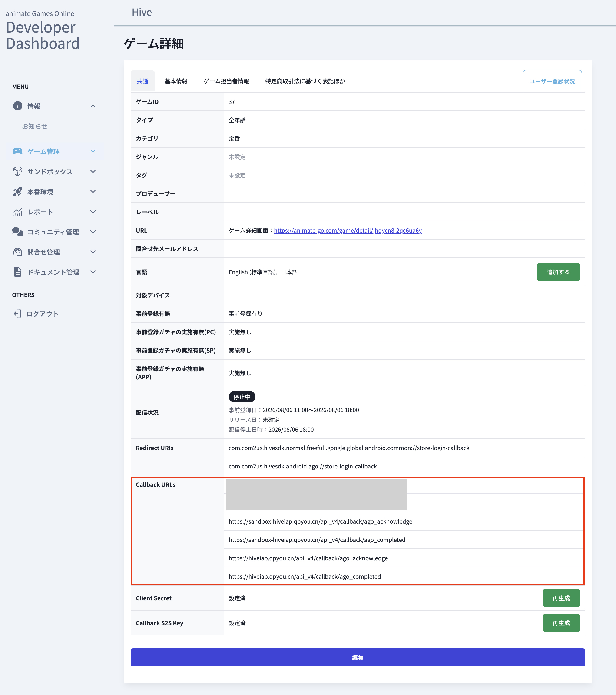Click 設定済 in the Callback S2S Key row
Viewport: 616px width, 695px height.
237,623
